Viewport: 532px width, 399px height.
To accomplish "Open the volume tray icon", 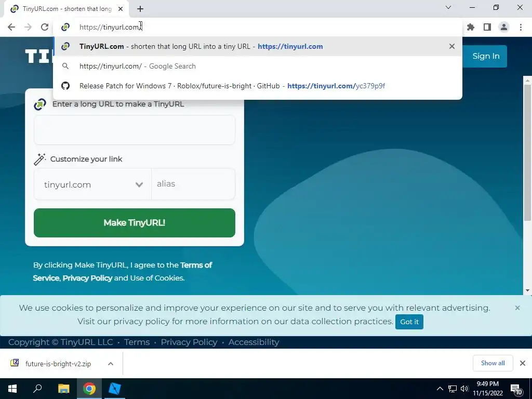I will coord(464,389).
